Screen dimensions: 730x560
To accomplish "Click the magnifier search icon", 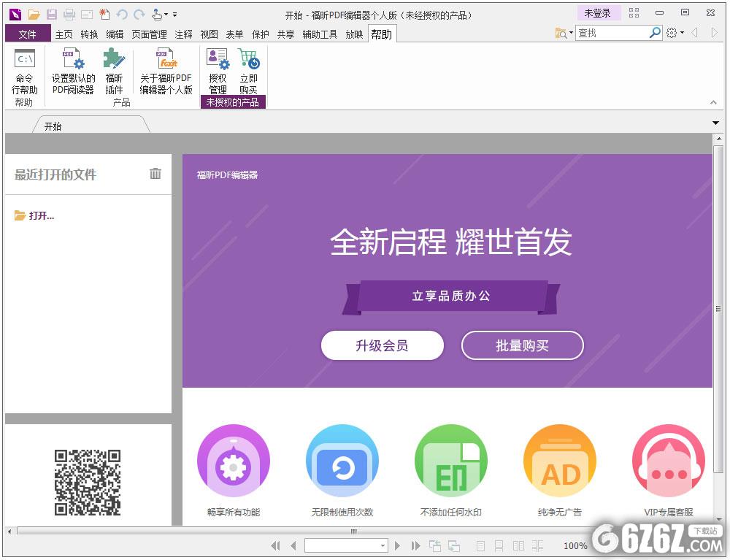I will (x=655, y=33).
